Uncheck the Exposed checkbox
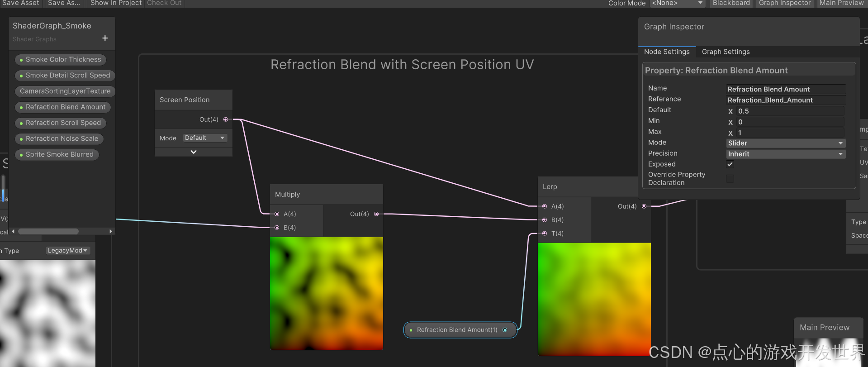 (730, 164)
